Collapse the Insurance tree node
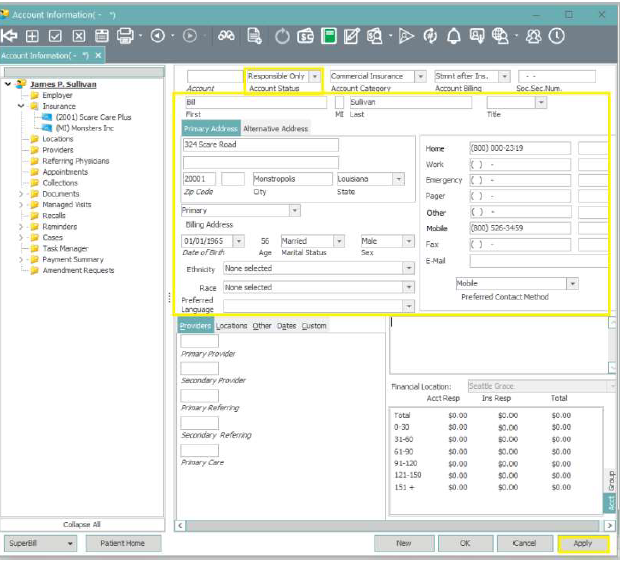The height and width of the screenshot is (567, 625). click(22, 106)
